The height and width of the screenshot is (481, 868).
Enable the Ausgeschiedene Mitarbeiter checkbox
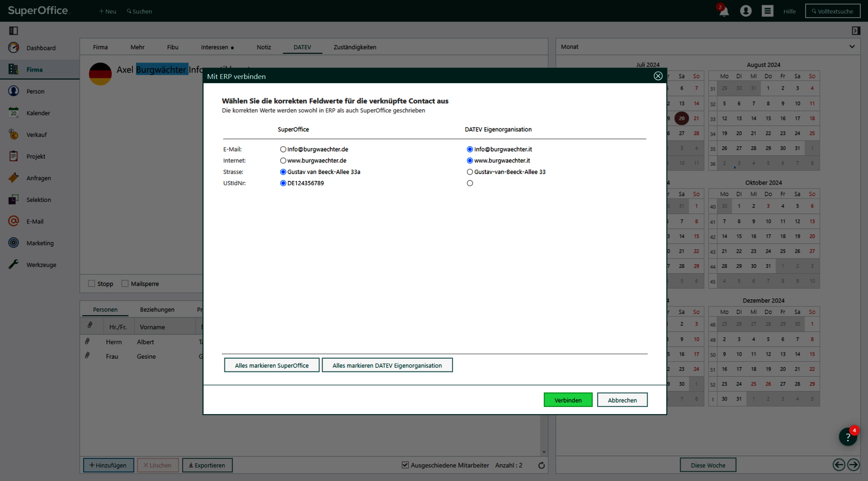tap(405, 465)
